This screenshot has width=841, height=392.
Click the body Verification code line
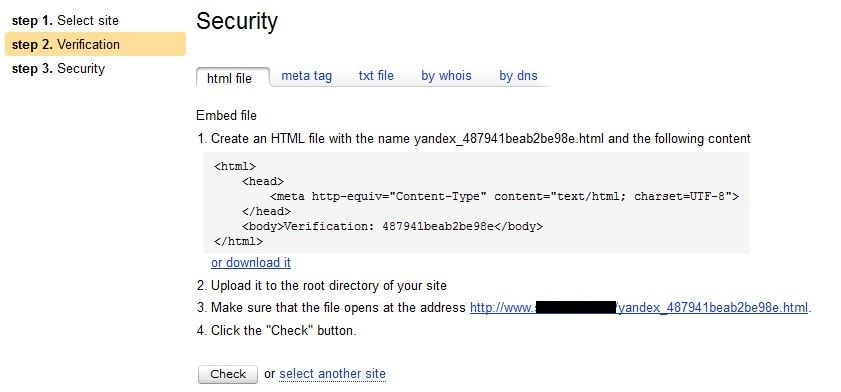[x=392, y=226]
